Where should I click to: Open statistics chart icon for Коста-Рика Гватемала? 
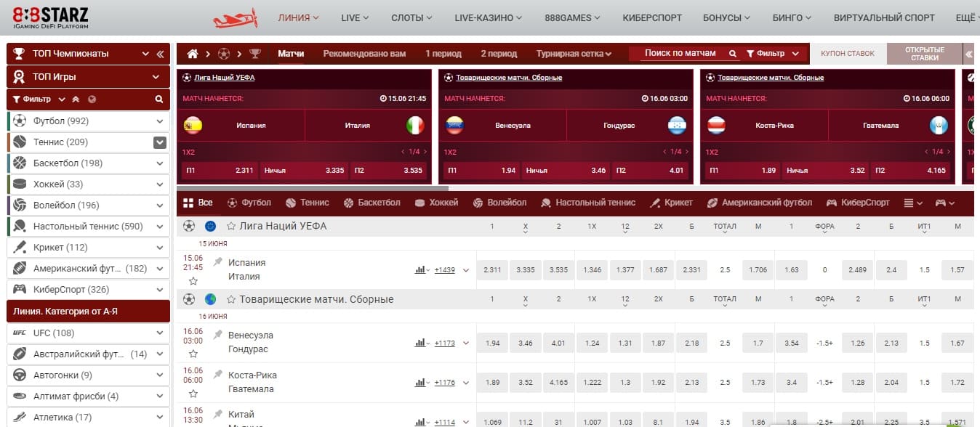pyautogui.click(x=422, y=383)
